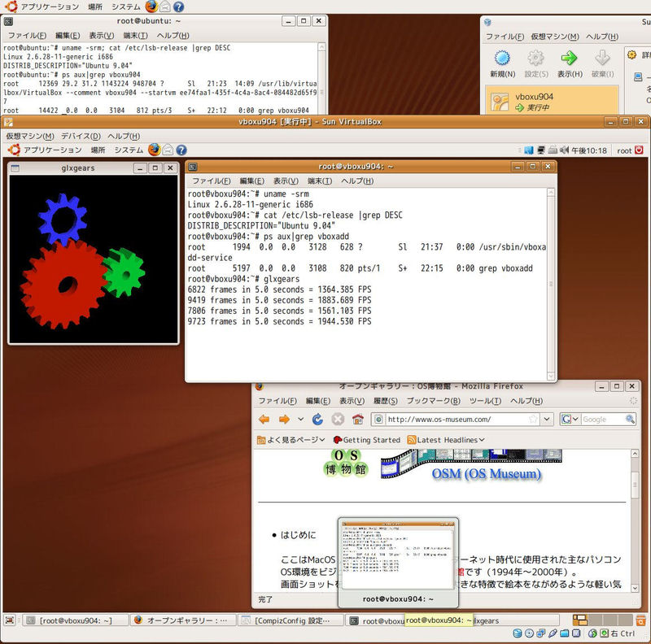
Task: Click the guest panel clock 午後10:18
Action: click(589, 150)
